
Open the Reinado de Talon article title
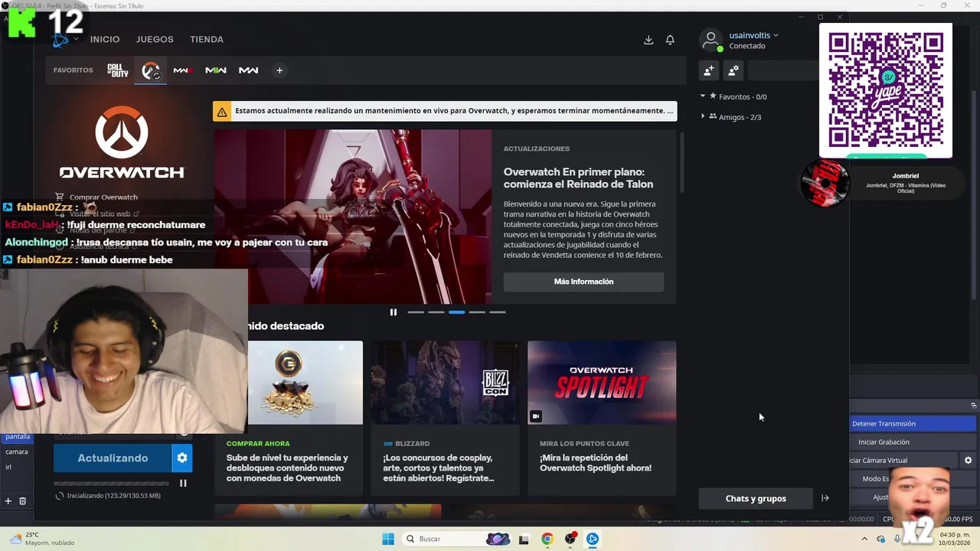click(x=578, y=178)
